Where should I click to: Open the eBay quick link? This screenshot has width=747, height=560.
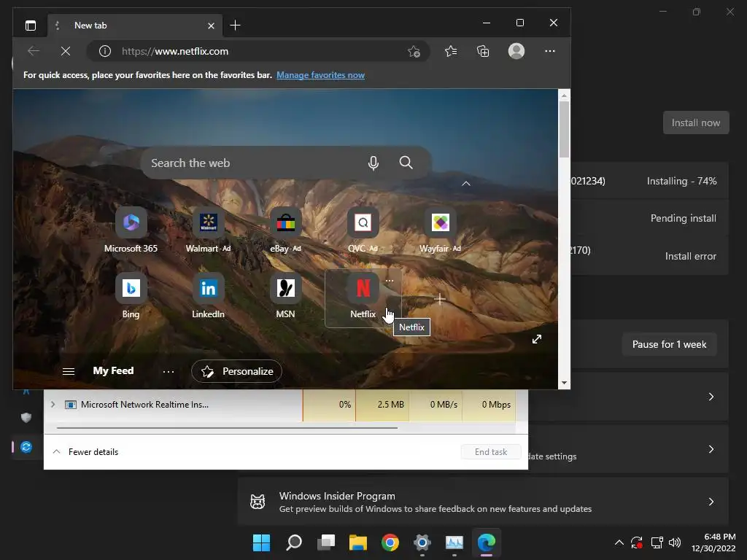(x=286, y=230)
